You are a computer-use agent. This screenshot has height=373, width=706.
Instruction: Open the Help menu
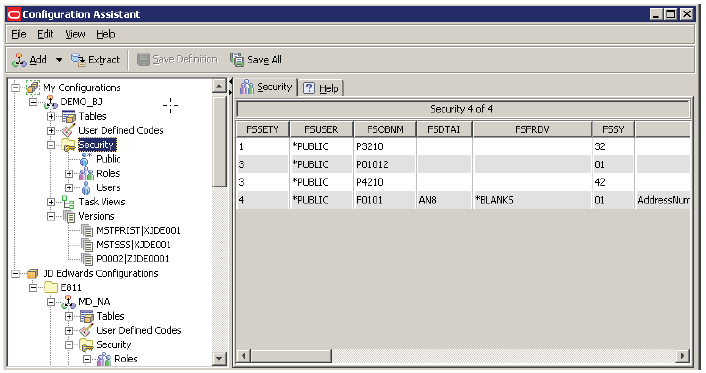click(x=106, y=34)
